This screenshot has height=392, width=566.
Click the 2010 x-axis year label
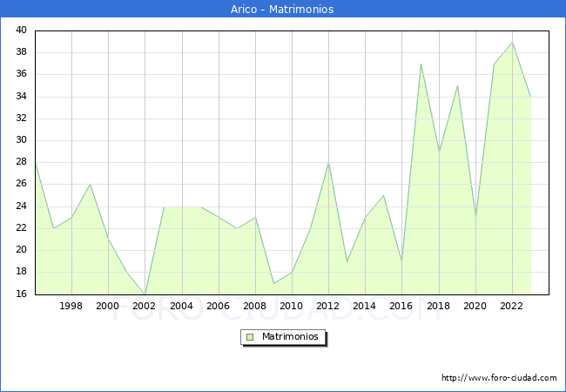point(291,307)
